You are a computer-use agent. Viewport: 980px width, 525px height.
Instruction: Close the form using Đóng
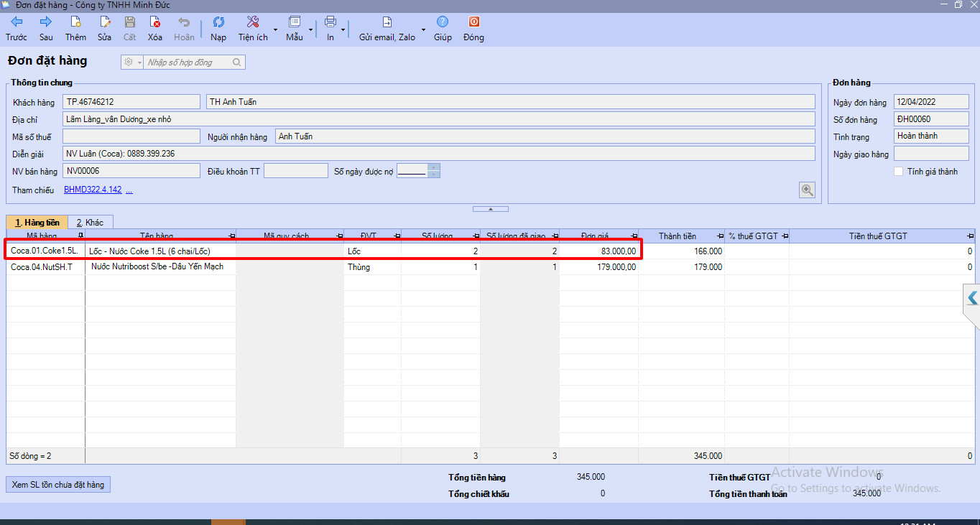473,29
